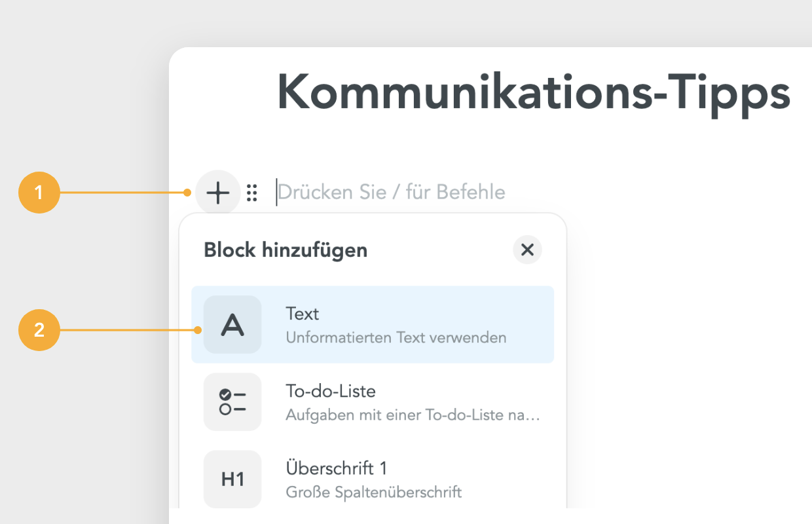Click the plus icon to add a block
This screenshot has width=812, height=524.
click(x=217, y=193)
